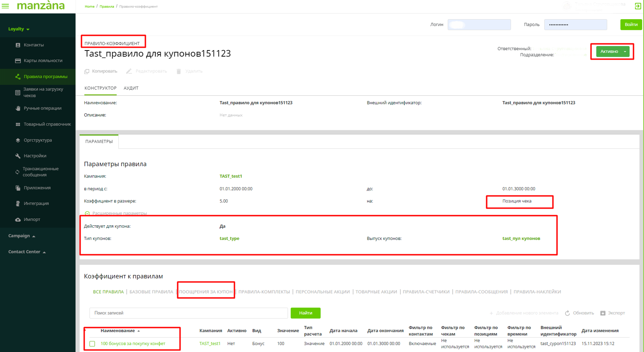Viewport: 644px width, 352px height.
Task: Open the Активно status dropdown
Action: [x=625, y=52]
